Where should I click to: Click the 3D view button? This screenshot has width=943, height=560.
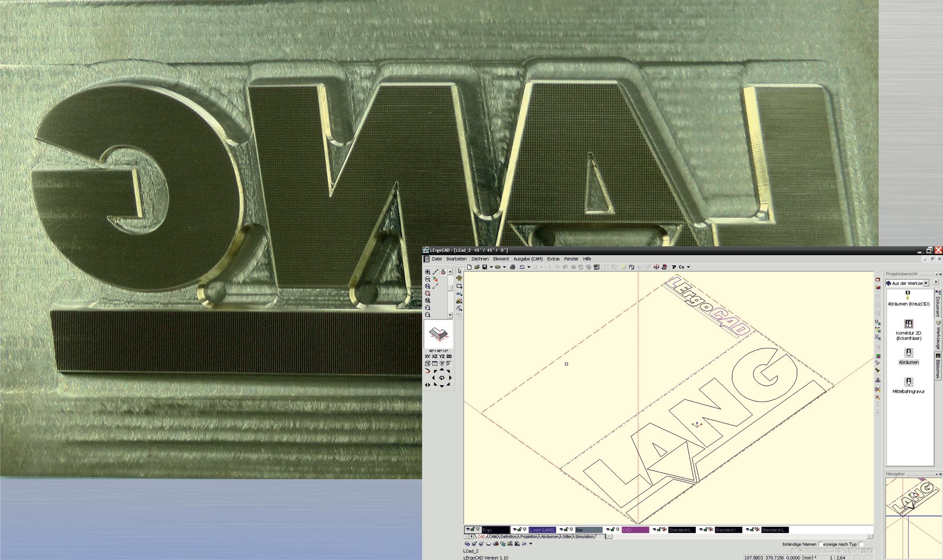pos(449,356)
